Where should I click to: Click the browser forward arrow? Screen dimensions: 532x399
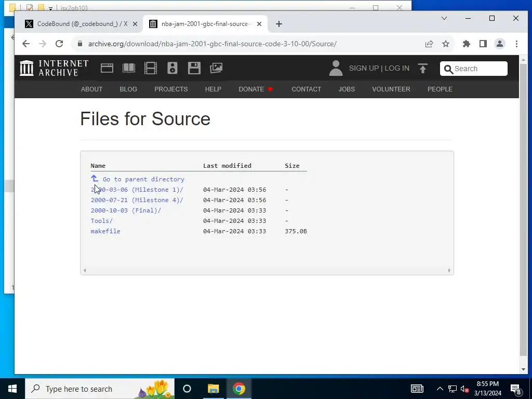point(43,44)
